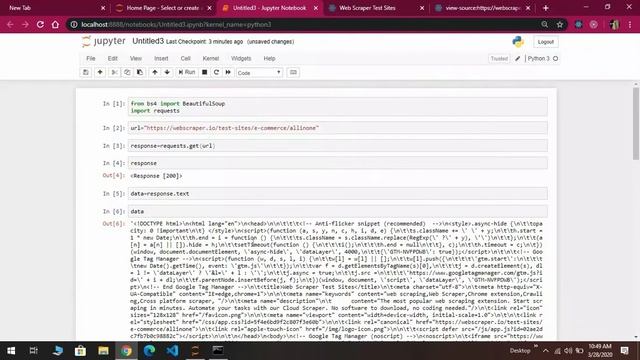Click the cell with requests.get(url)
This screenshot has height=360, width=640.
[x=338, y=145]
